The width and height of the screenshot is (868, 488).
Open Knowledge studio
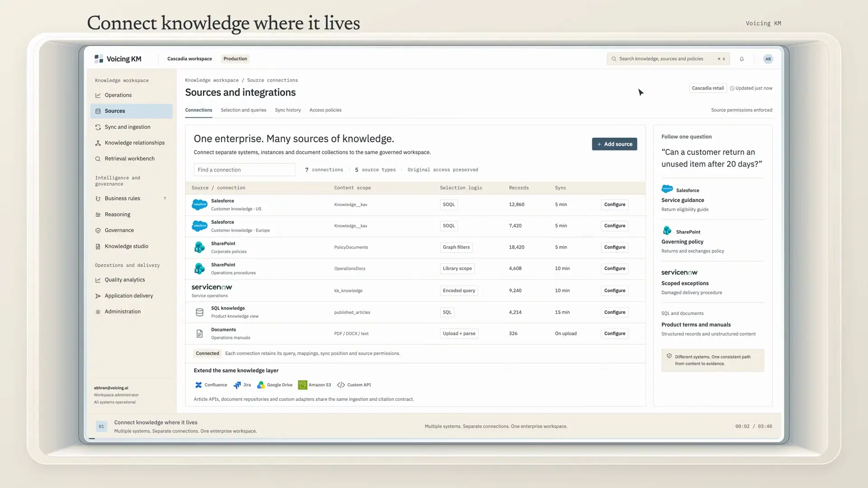[131, 246]
